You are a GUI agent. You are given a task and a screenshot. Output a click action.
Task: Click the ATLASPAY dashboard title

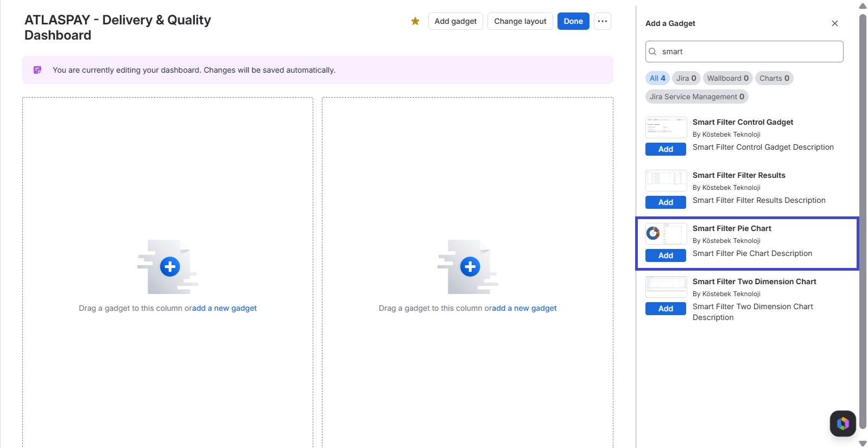click(118, 28)
